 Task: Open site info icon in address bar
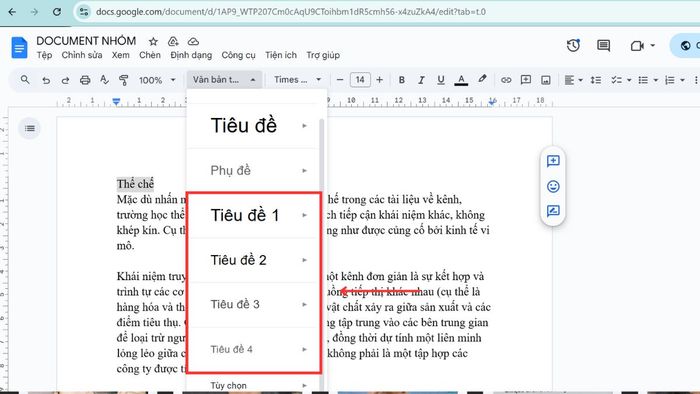[83, 12]
